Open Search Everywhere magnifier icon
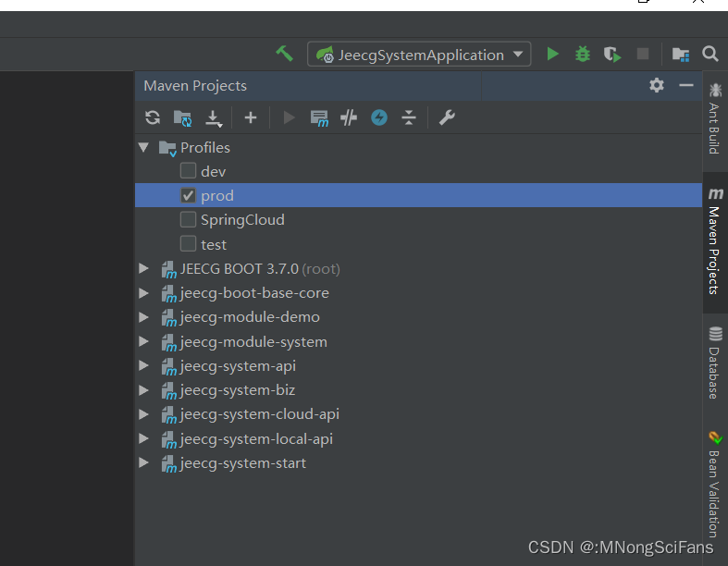Image resolution: width=728 pixels, height=566 pixels. 709,54
